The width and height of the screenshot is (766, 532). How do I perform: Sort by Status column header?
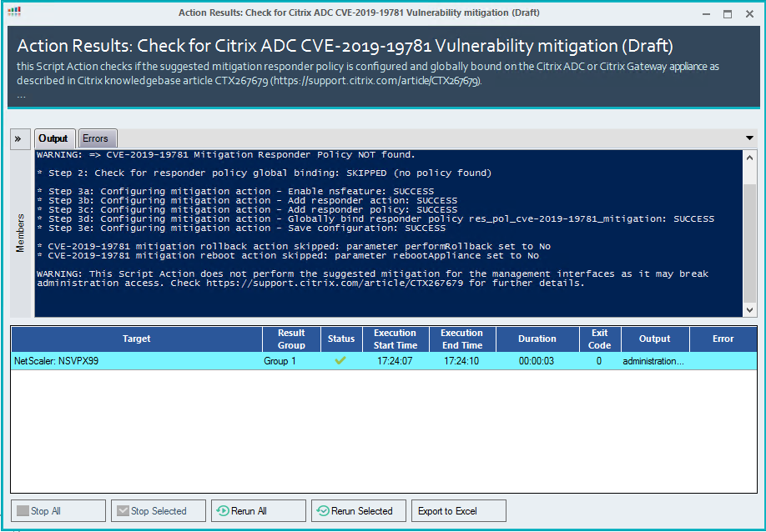341,339
